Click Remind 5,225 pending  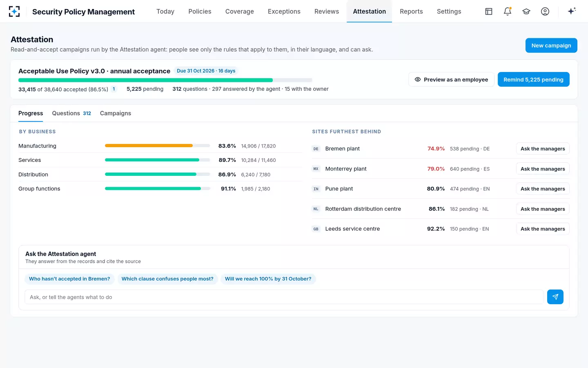coord(533,79)
